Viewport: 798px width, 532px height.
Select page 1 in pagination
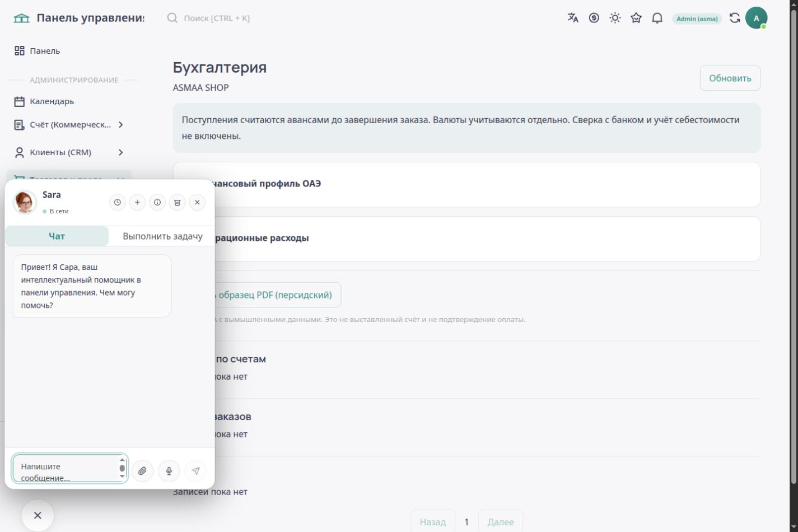point(466,522)
